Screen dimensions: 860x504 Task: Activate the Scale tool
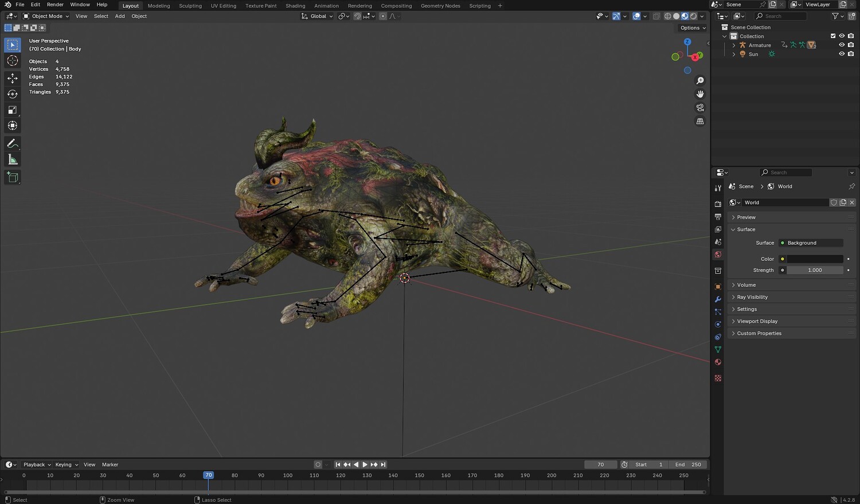pyautogui.click(x=13, y=110)
